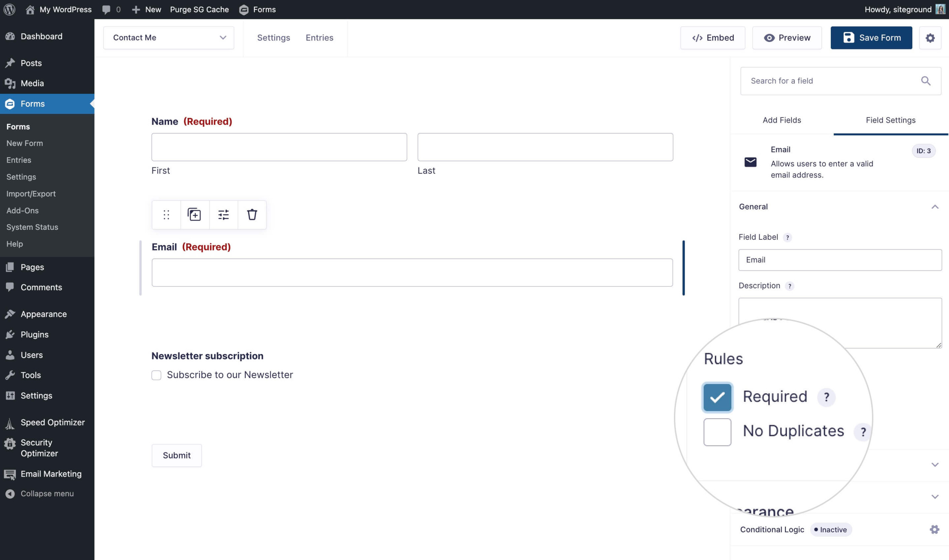Check the Subscribe to our Newsletter checkbox

click(x=156, y=375)
